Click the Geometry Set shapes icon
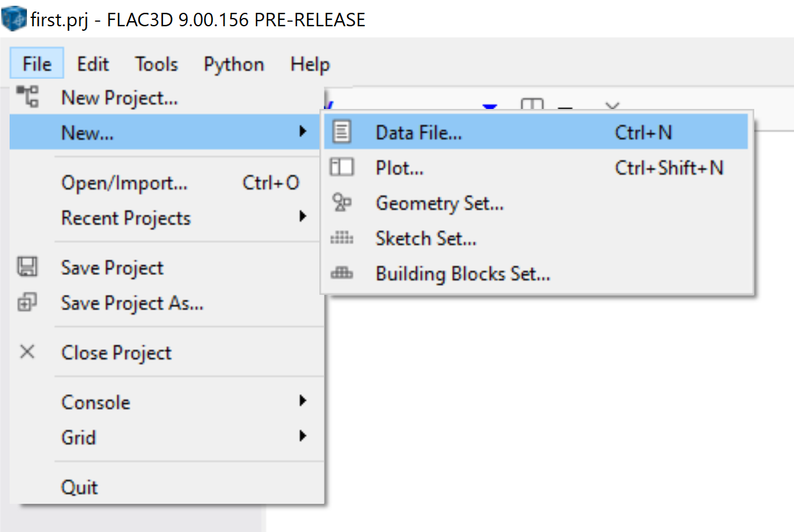 coord(341,203)
